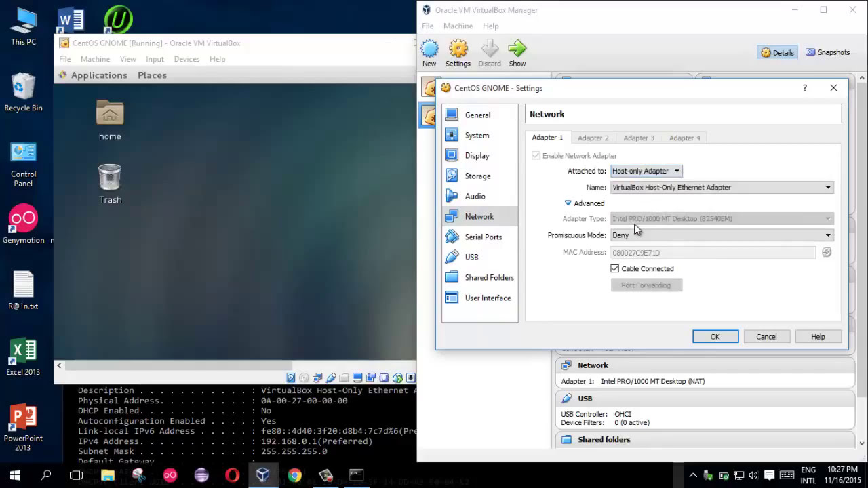Click left arrow of VM horizontal scrollbar

(59, 365)
